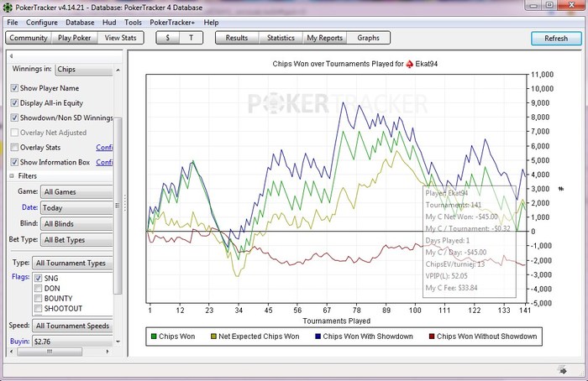Click the Refresh button

(556, 39)
